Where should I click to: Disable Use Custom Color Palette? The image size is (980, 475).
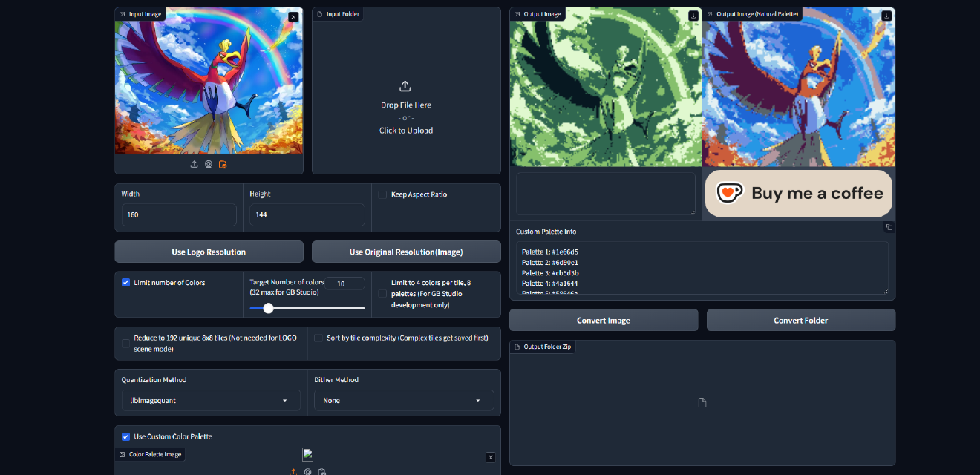point(126,436)
